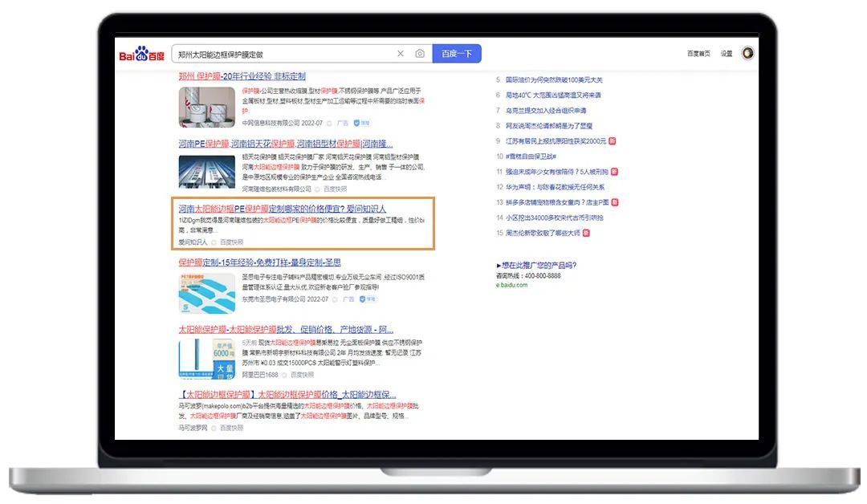Click the user avatar icon
Screen dimensions: 867x504
tap(747, 54)
